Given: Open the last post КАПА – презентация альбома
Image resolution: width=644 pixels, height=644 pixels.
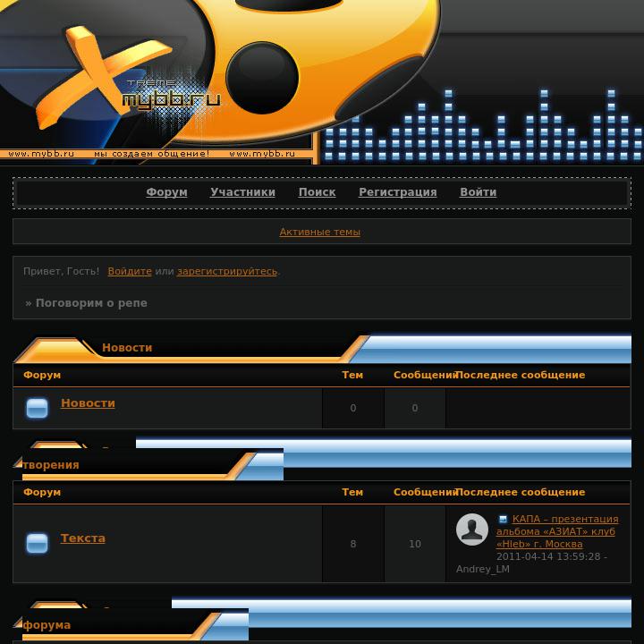Looking at the screenshot, I should tap(557, 531).
